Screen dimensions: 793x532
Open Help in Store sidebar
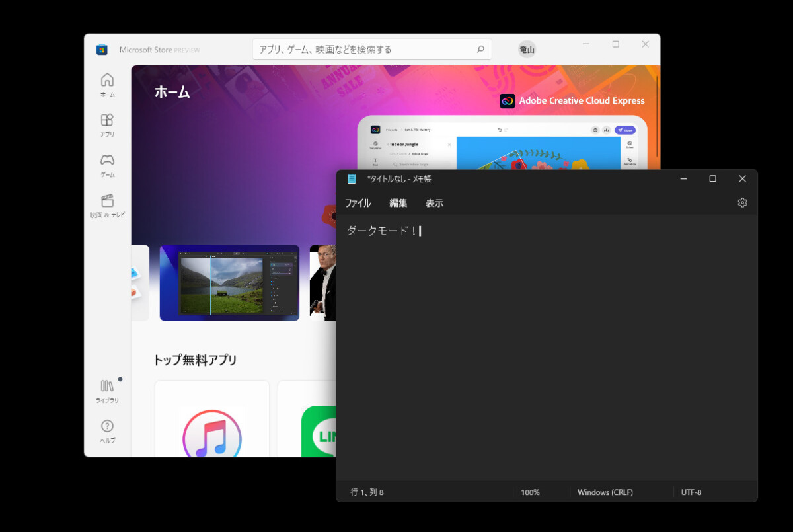[x=107, y=432]
